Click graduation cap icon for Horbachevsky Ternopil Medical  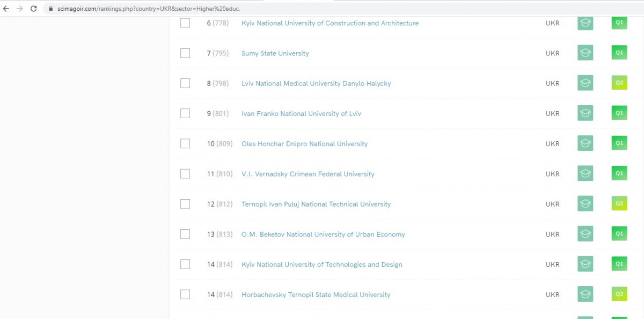[585, 294]
